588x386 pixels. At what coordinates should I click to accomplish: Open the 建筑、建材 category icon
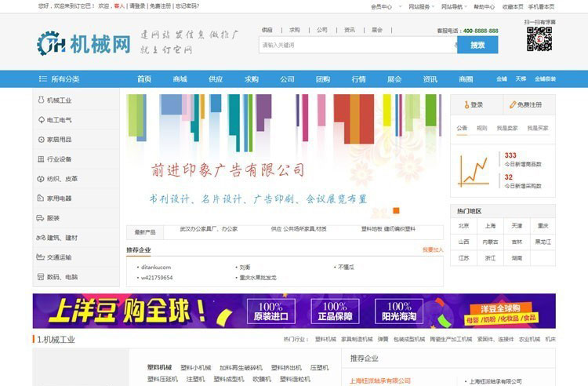point(41,238)
